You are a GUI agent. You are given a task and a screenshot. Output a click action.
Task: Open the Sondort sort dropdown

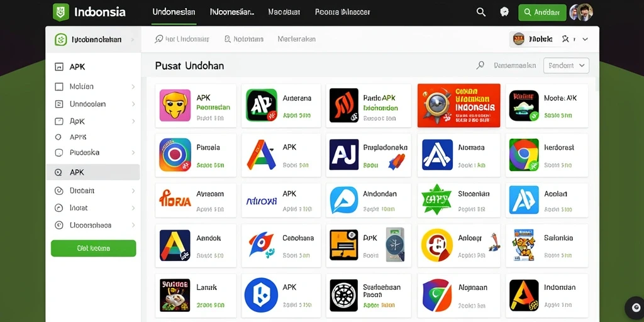[x=567, y=65]
